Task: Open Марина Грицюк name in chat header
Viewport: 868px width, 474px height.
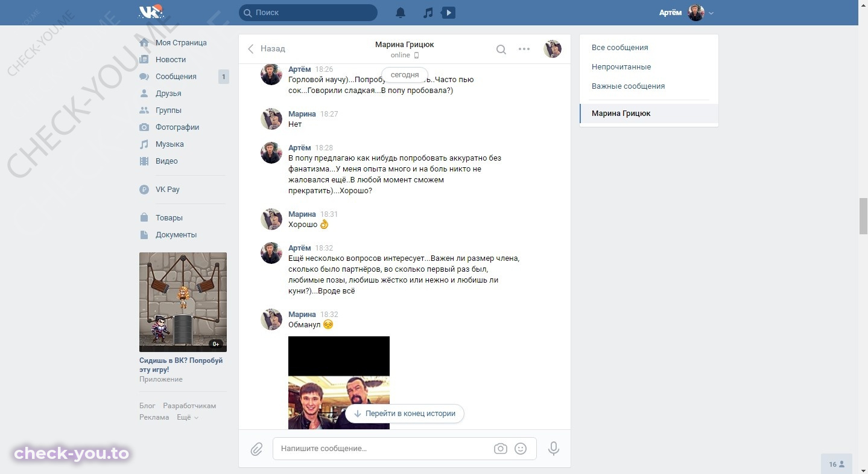Action: point(404,44)
